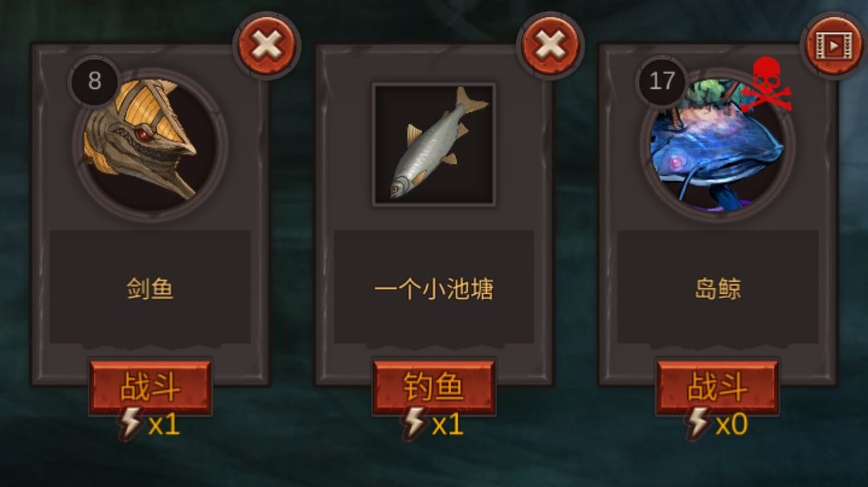868x487 pixels.
Task: Click the 岛鲸 name label
Action: (x=718, y=289)
